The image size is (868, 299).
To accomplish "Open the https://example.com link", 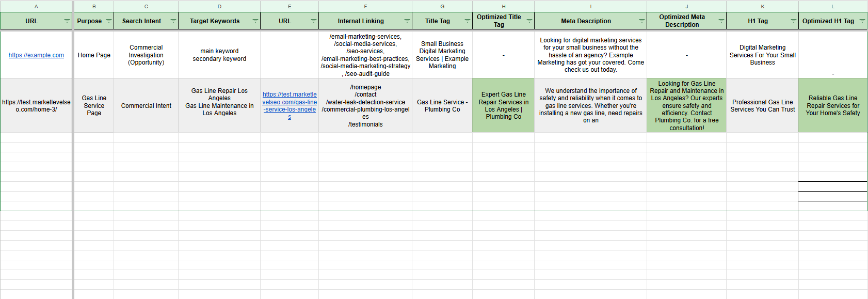I will coord(36,55).
